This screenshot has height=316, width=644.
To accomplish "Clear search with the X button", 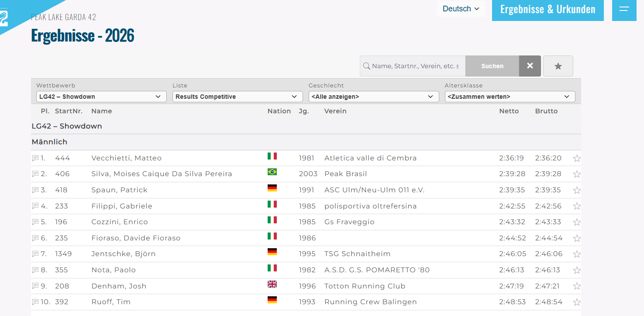I will (x=530, y=66).
